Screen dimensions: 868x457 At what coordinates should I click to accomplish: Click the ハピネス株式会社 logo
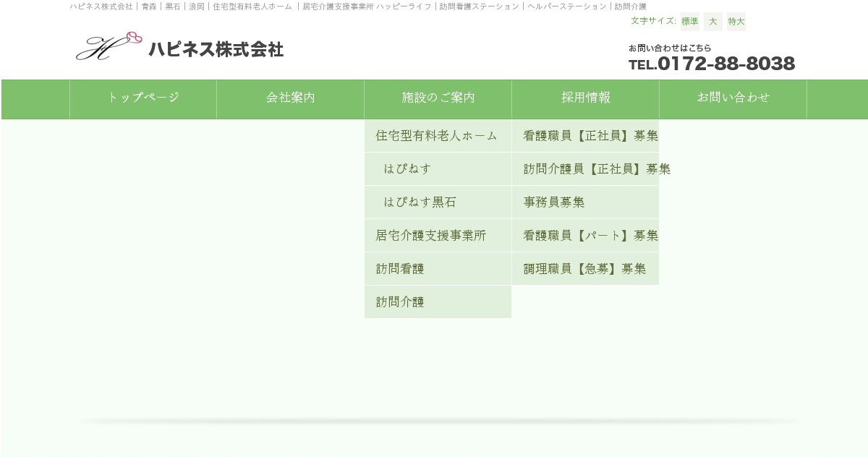coord(179,47)
